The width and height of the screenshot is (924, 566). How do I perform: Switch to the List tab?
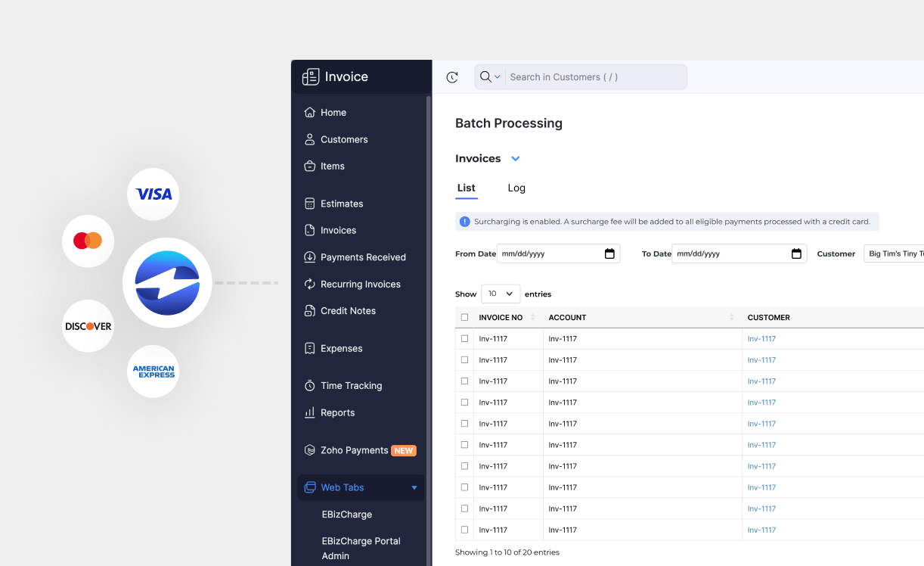coord(467,188)
